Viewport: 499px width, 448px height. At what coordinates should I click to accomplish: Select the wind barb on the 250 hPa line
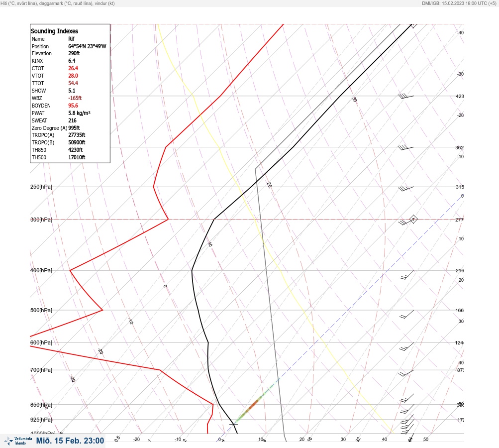click(x=406, y=189)
